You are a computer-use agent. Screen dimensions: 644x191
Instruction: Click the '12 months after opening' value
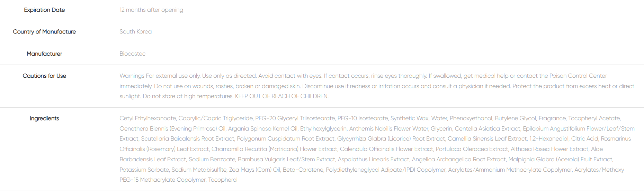[151, 10]
